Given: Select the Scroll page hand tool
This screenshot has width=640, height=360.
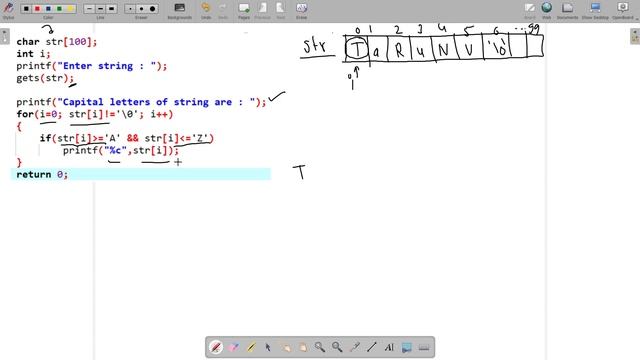Looking at the screenshot, I should point(302,347).
